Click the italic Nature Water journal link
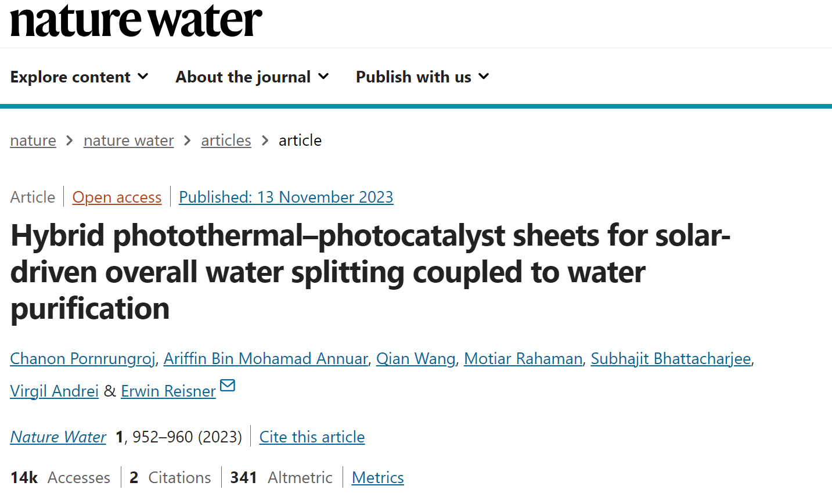Image resolution: width=832 pixels, height=504 pixels. click(x=59, y=437)
